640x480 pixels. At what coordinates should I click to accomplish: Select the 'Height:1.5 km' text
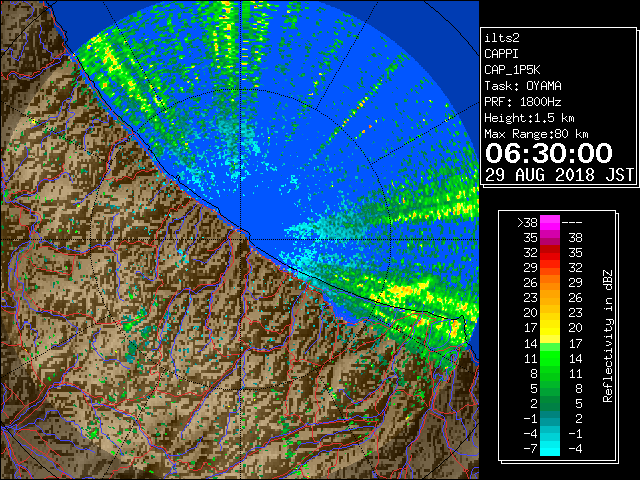[529, 118]
